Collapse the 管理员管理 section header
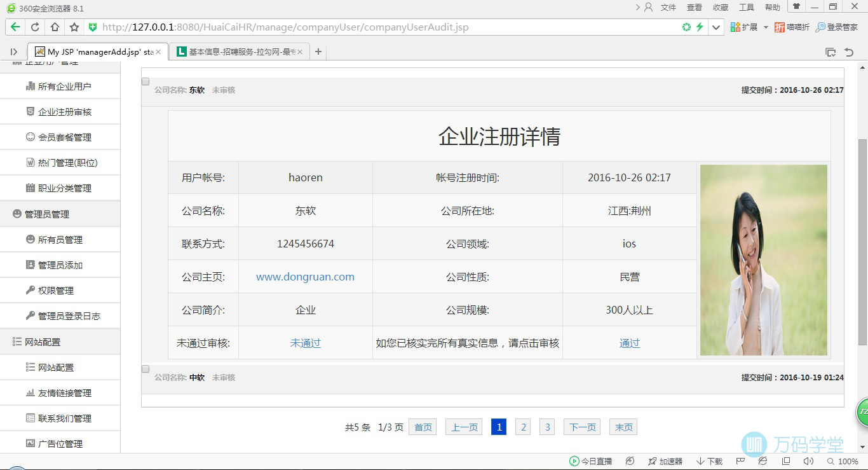 [60, 214]
